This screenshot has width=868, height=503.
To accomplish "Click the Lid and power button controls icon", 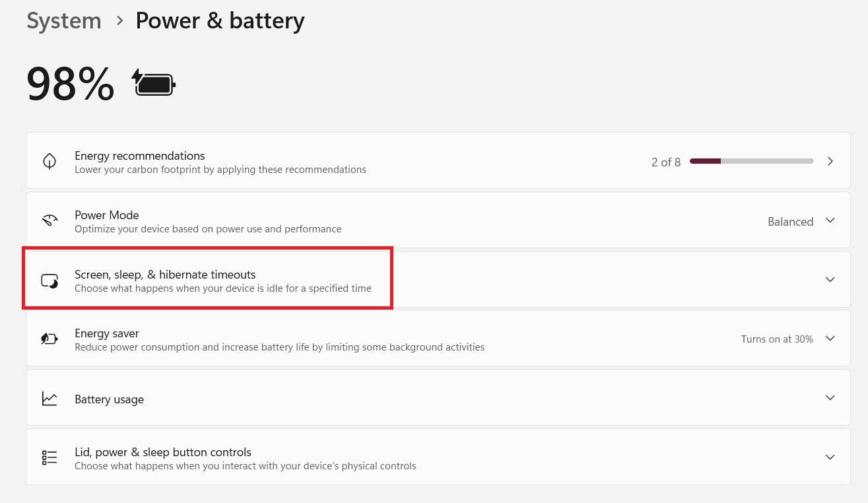I will [x=50, y=457].
